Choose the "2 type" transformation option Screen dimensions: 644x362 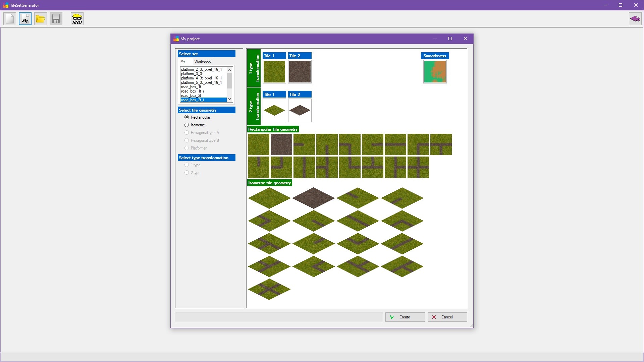tap(187, 172)
